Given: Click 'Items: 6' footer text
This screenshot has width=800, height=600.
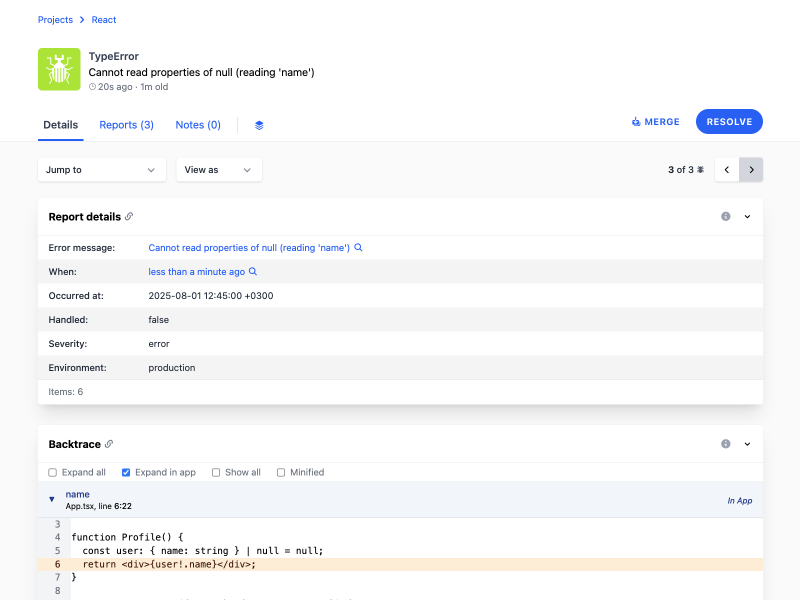Looking at the screenshot, I should point(66,391).
